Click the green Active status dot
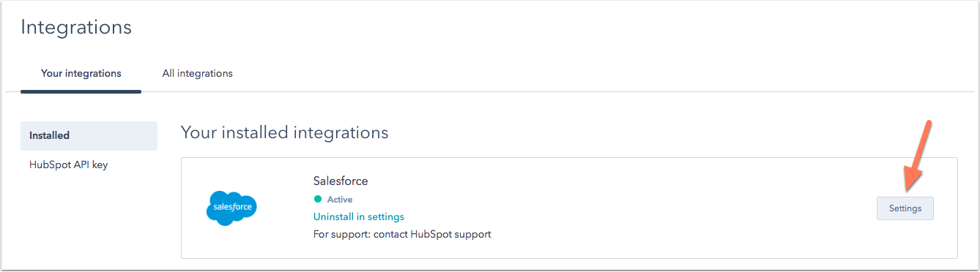The height and width of the screenshot is (272, 980). (x=318, y=199)
